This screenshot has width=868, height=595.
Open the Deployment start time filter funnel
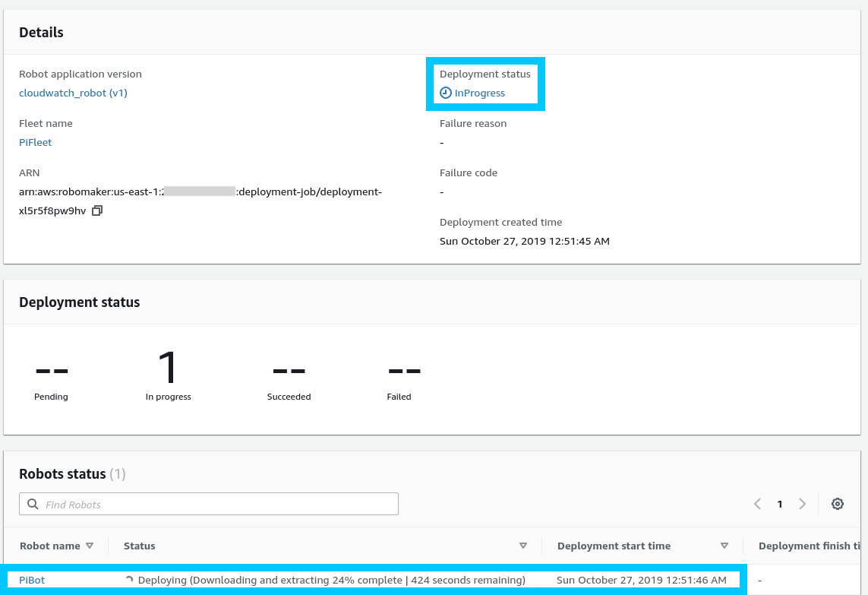coord(725,546)
